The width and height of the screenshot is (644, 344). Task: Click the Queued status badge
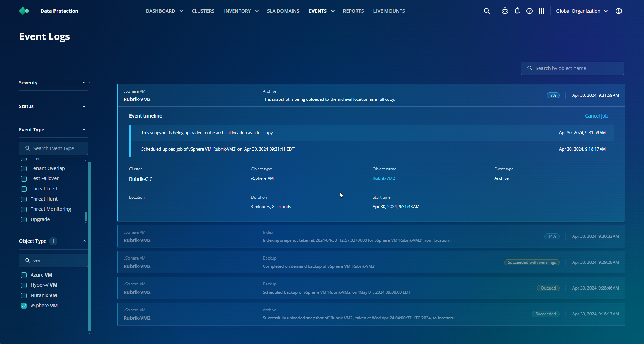pos(548,288)
